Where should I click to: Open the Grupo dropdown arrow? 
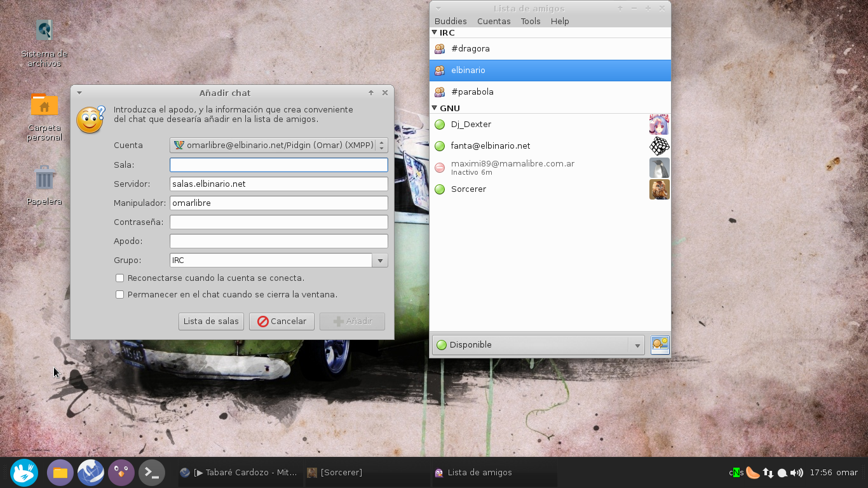pos(380,261)
